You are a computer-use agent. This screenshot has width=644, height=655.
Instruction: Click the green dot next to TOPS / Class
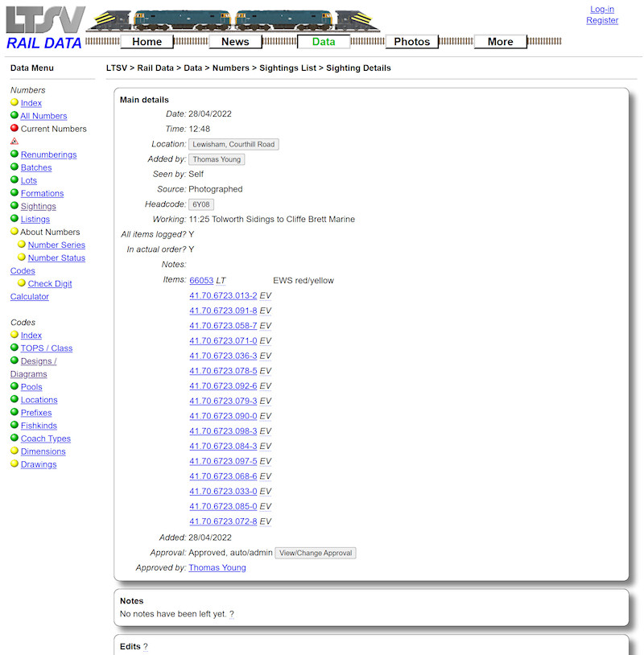(x=15, y=348)
